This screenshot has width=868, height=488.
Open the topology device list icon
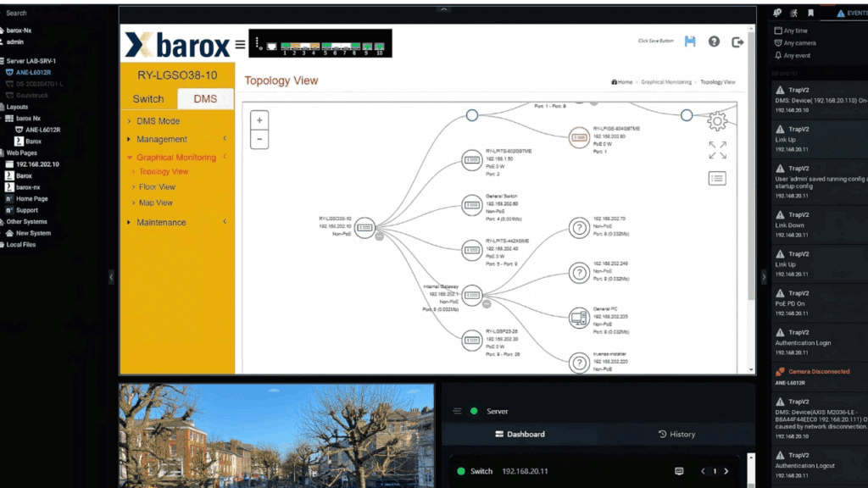coord(717,178)
